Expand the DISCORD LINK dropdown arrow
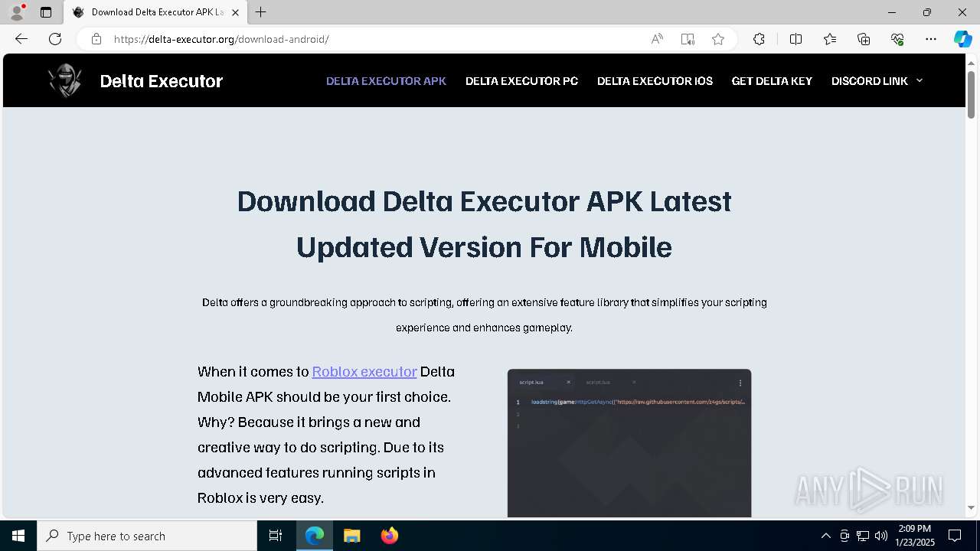 920,81
